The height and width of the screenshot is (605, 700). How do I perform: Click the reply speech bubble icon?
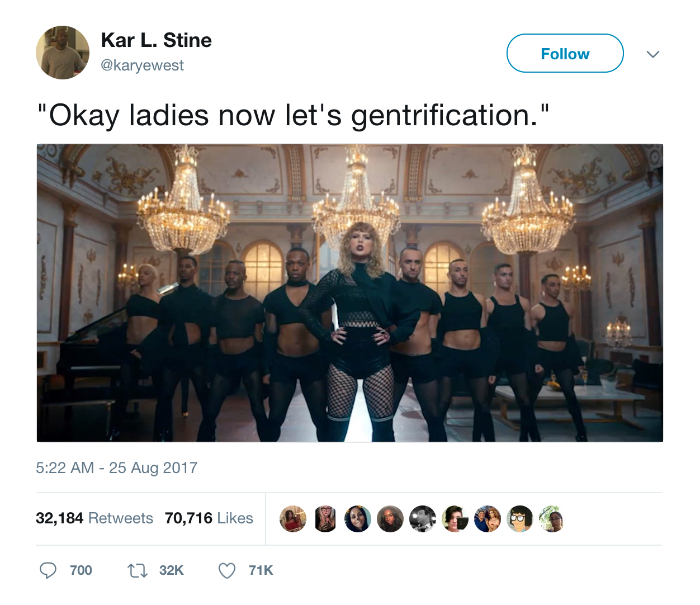click(x=48, y=570)
